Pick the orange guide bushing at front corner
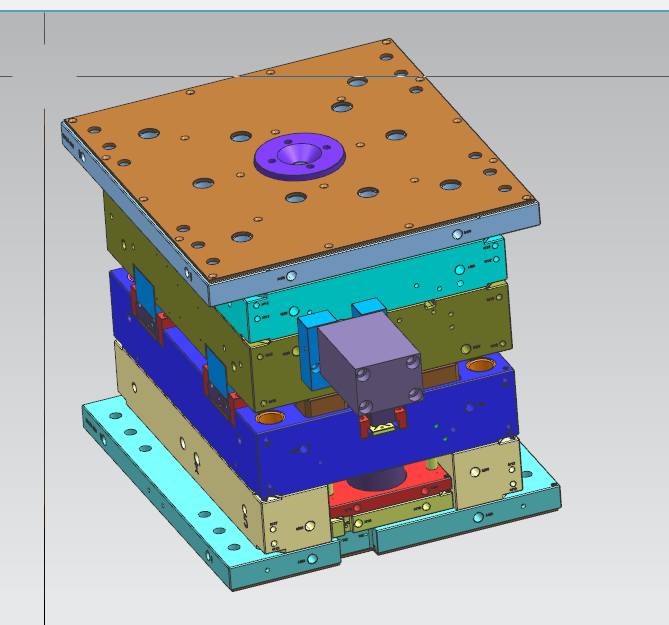The image size is (669, 625). coord(271,417)
